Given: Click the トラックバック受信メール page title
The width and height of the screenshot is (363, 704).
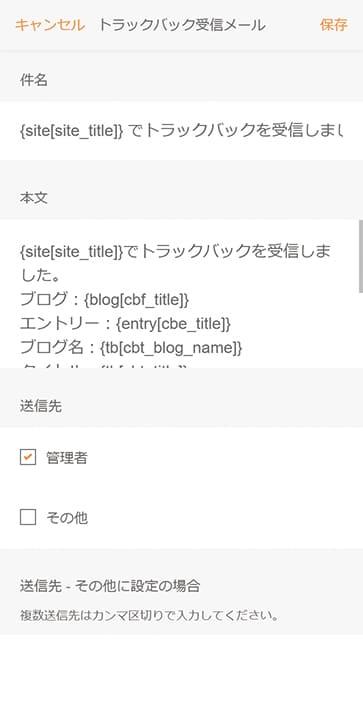Looking at the screenshot, I should click(x=182, y=25).
